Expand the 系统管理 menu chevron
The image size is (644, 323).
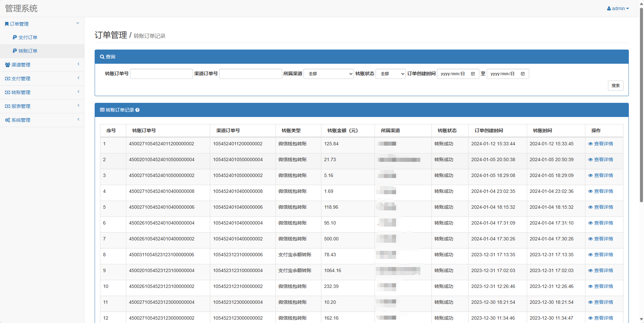click(x=78, y=119)
